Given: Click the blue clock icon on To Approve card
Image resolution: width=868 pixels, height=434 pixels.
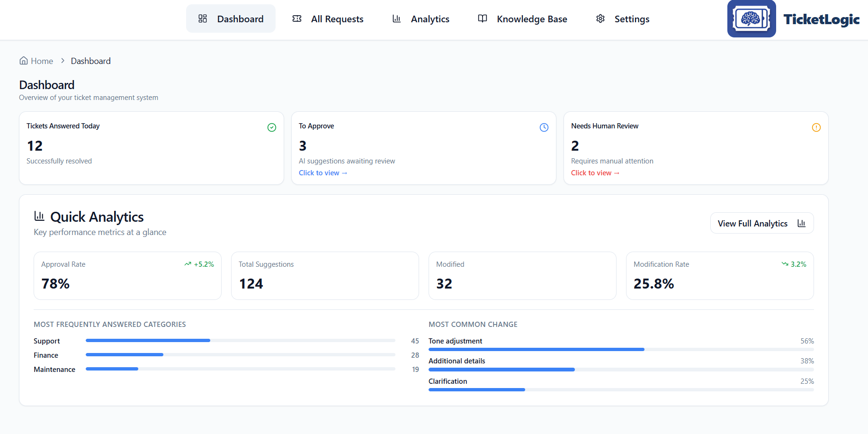Looking at the screenshot, I should point(544,127).
